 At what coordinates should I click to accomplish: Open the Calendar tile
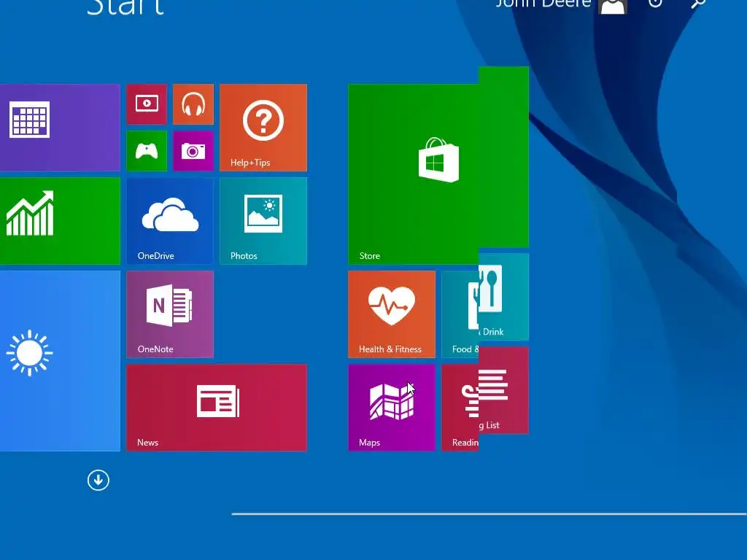click(60, 128)
